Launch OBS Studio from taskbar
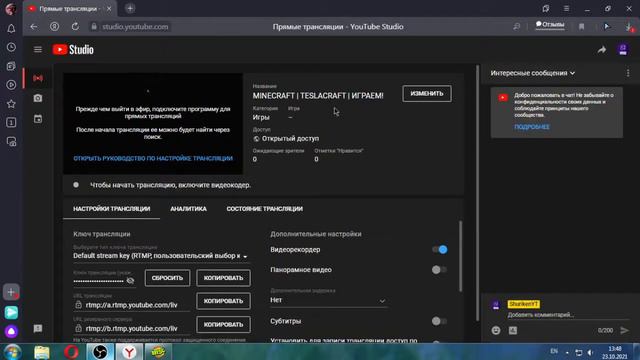Viewport: 640px width, 360px height. [100, 352]
